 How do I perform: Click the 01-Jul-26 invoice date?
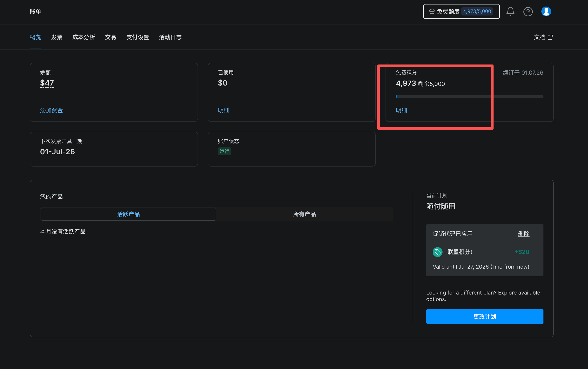click(57, 152)
